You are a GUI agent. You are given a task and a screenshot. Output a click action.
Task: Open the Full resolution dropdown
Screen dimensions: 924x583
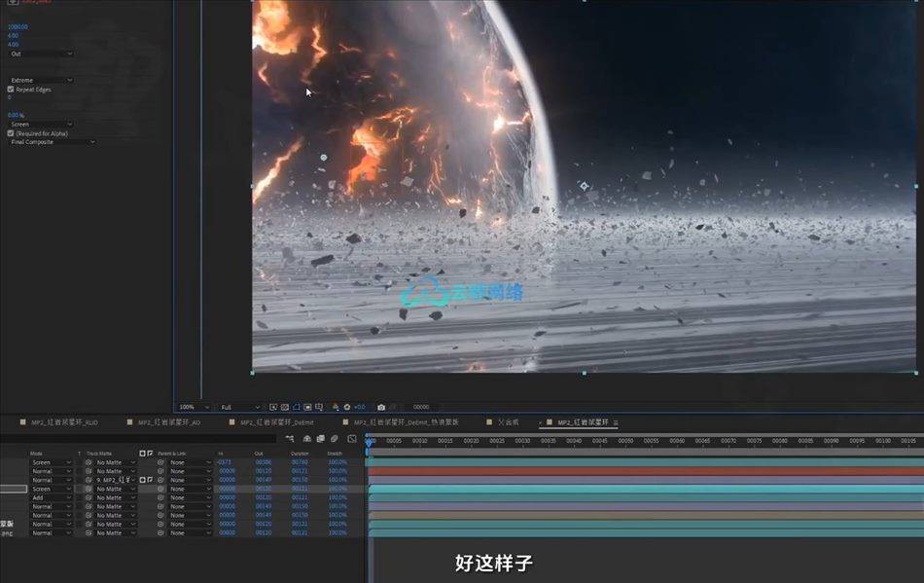coord(240,408)
